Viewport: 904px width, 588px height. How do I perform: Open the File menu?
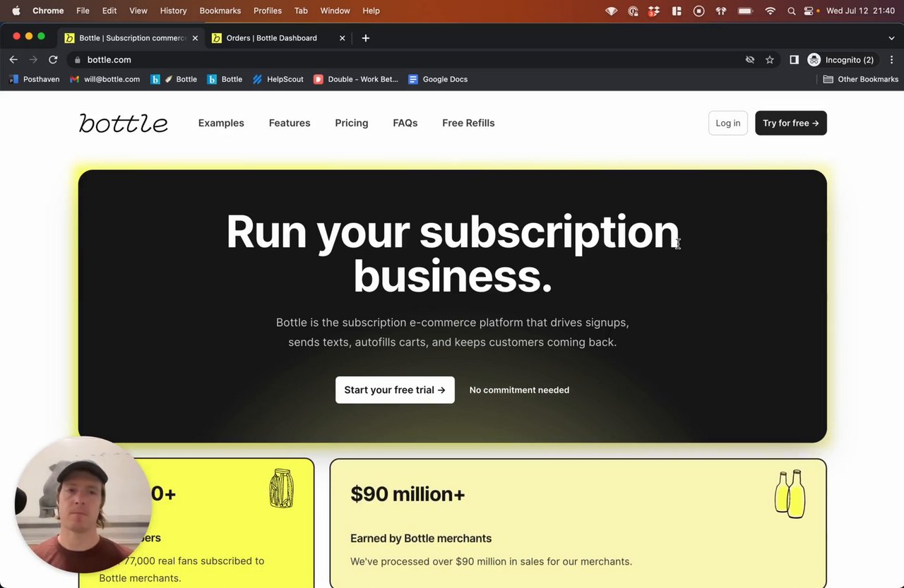(83, 11)
